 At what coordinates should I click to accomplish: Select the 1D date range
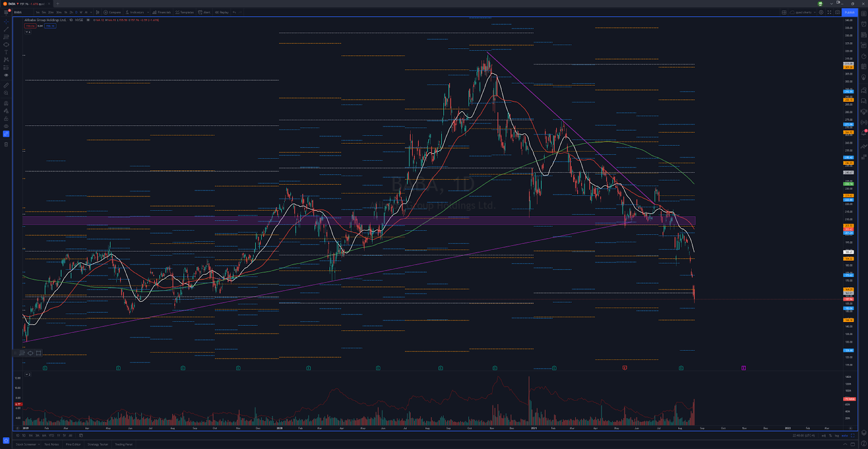(x=17, y=435)
